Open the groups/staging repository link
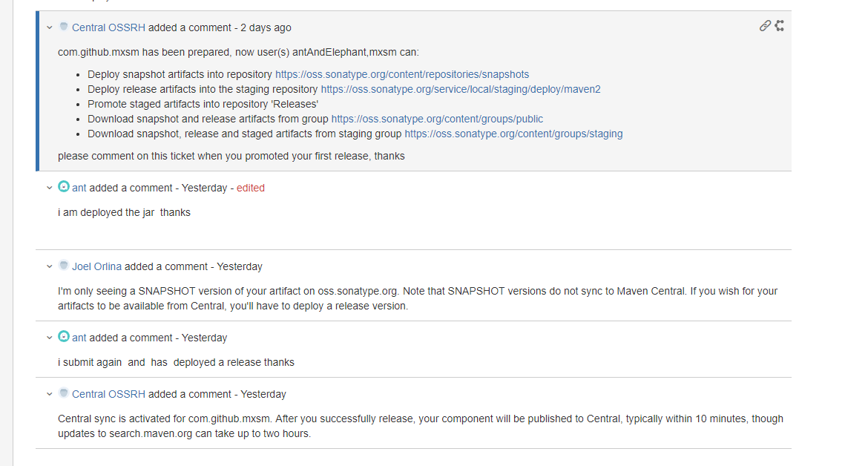The image size is (868, 466). click(513, 134)
